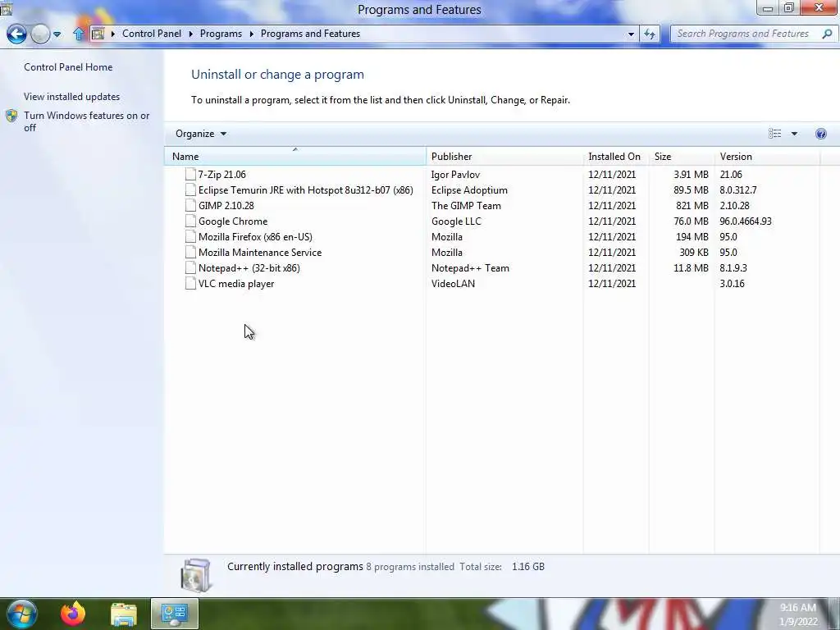Expand the arrow after Control Panel breadcrumb
The width and height of the screenshot is (840, 630).
[190, 34]
